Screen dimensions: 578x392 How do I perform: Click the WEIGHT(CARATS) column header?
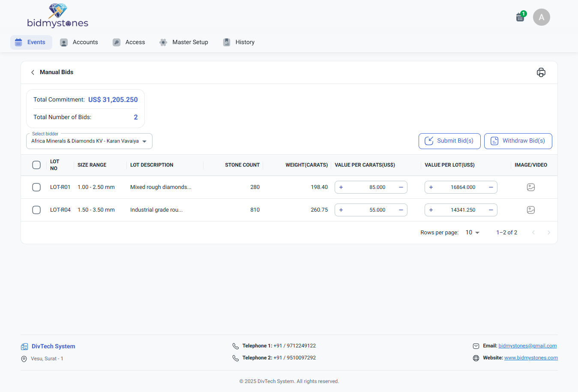306,165
